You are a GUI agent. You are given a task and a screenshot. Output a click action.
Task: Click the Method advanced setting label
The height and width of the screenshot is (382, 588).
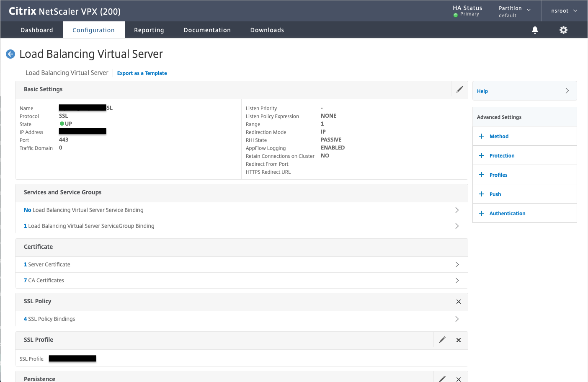click(x=499, y=136)
